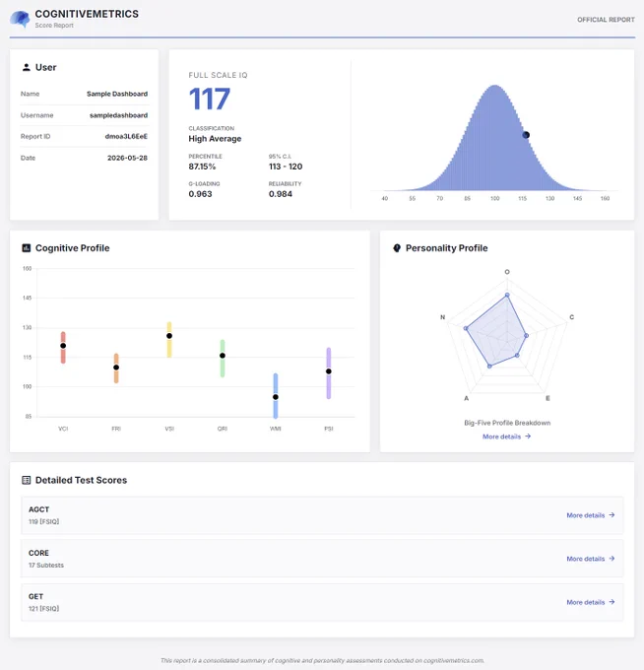This screenshot has width=644, height=670.
Task: Click the arrow icon in the CORE row
Action: pos(612,559)
